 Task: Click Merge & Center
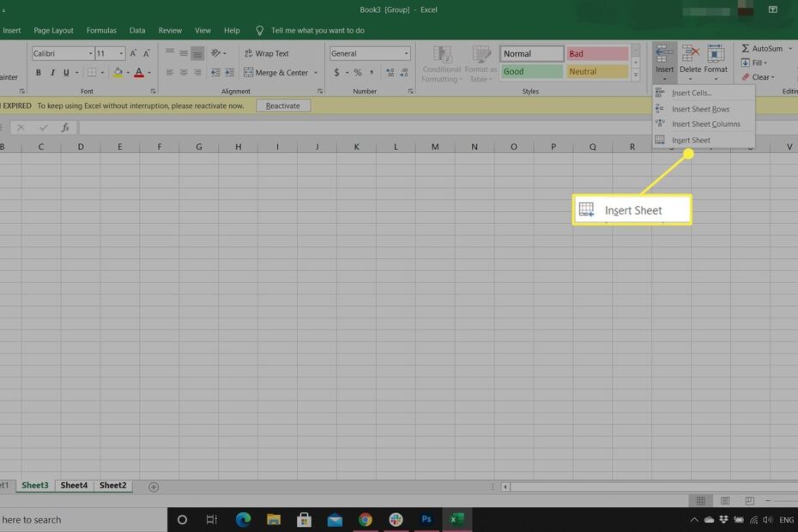(275, 73)
